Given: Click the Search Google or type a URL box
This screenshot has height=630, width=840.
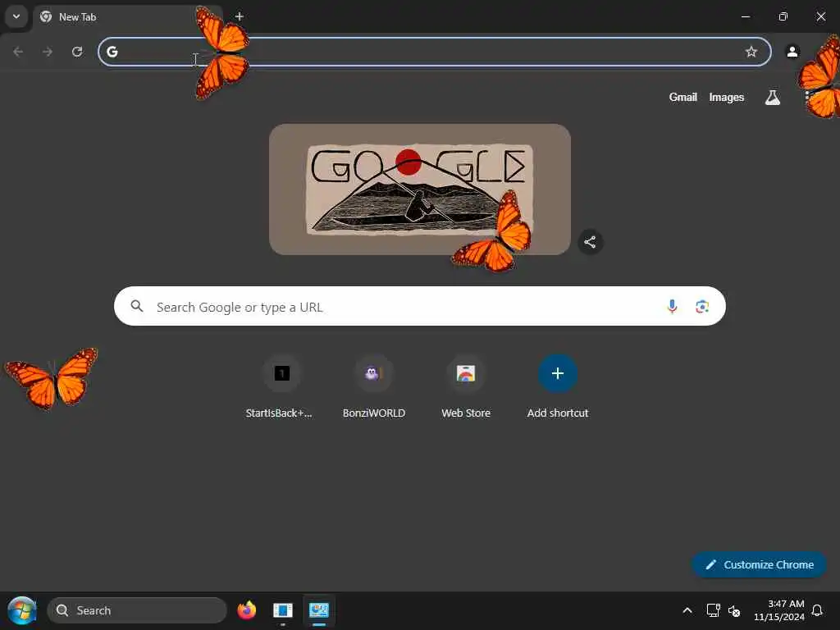Looking at the screenshot, I should tap(419, 306).
